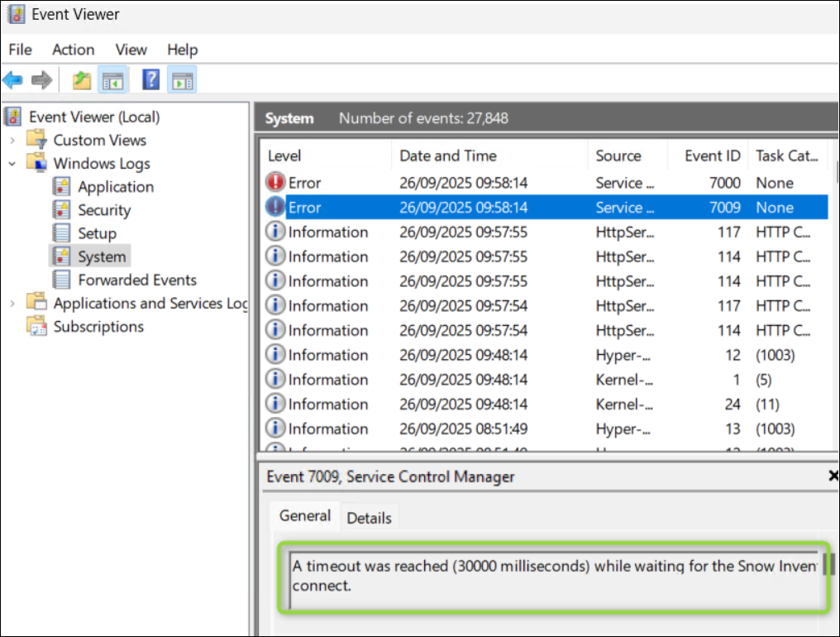Switch to the Details tab

click(x=369, y=517)
